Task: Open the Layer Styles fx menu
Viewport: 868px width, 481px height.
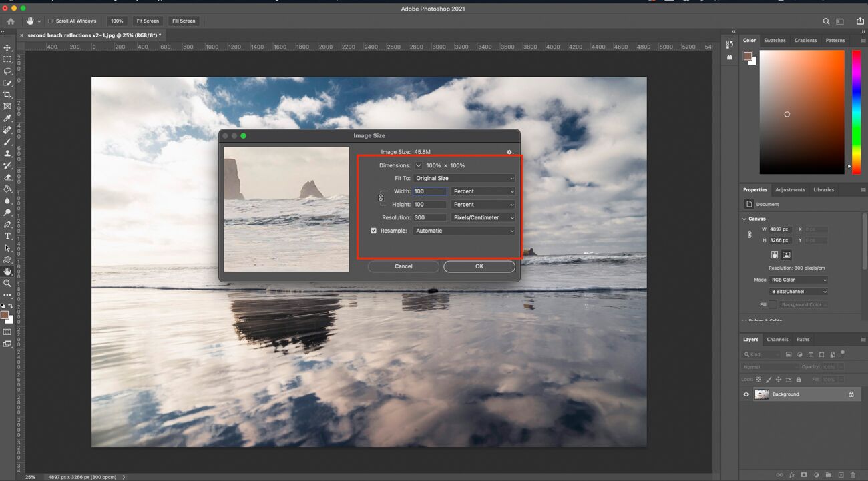Action: coord(792,475)
